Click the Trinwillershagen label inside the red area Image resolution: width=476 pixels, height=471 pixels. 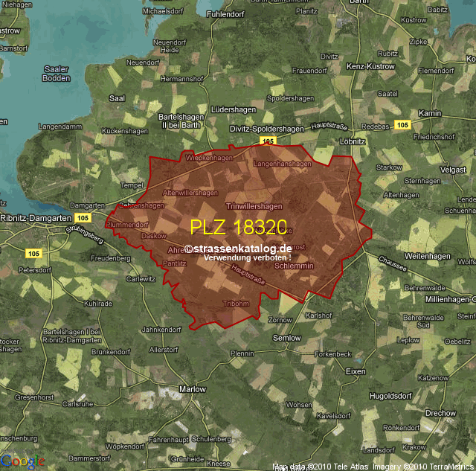coord(254,206)
